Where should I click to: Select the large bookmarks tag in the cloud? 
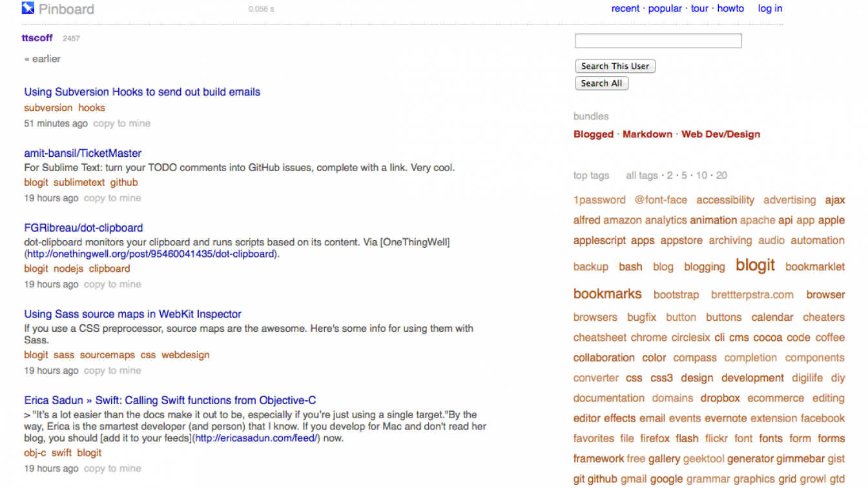click(608, 294)
